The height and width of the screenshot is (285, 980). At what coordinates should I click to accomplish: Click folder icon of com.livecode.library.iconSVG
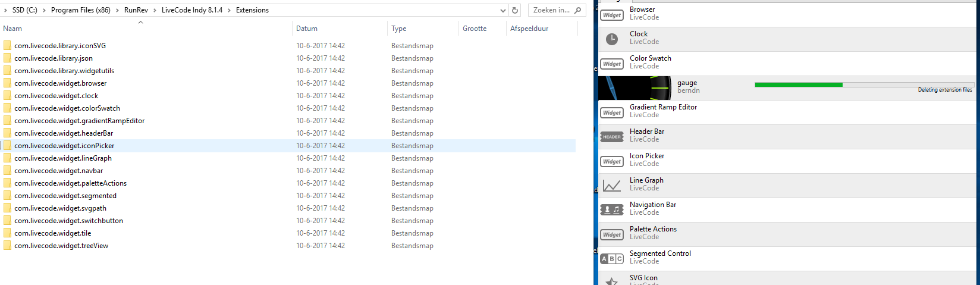[7, 45]
